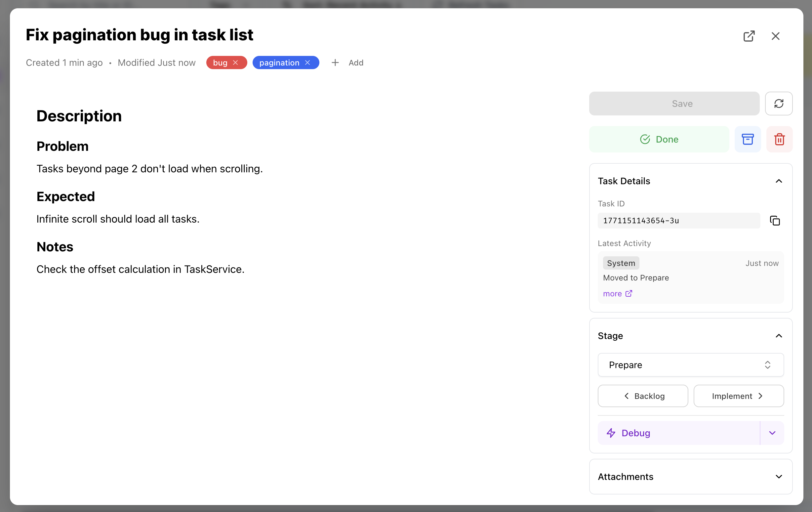Viewport: 812px width, 512px height.
Task: Mark the task as Done
Action: (x=659, y=139)
